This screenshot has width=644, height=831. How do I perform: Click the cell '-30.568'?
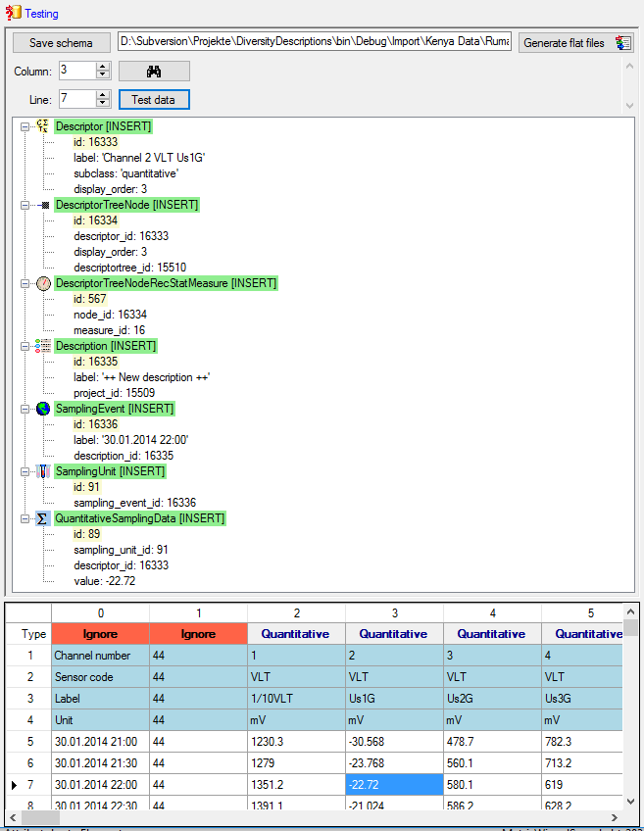click(x=394, y=742)
